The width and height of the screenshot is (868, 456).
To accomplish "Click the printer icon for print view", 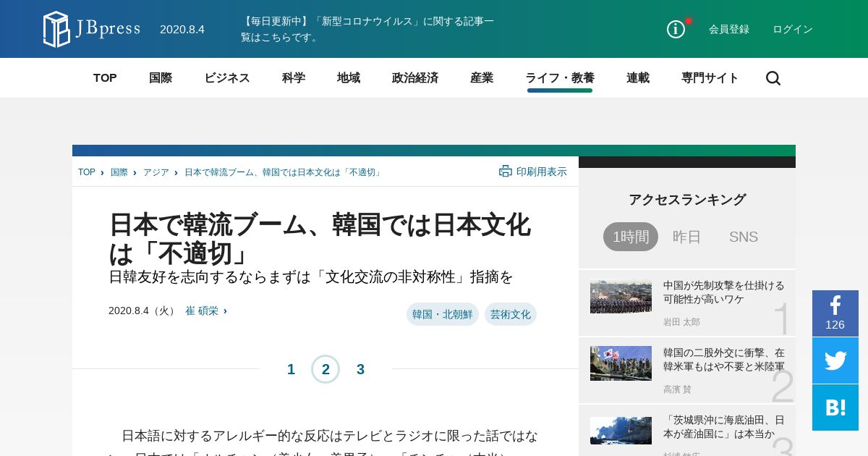I will pos(506,172).
